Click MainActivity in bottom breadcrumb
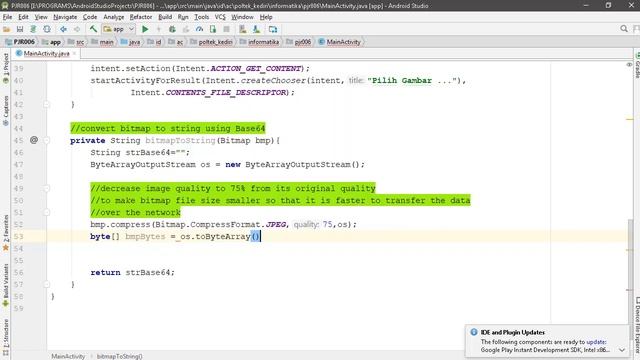 click(68, 356)
